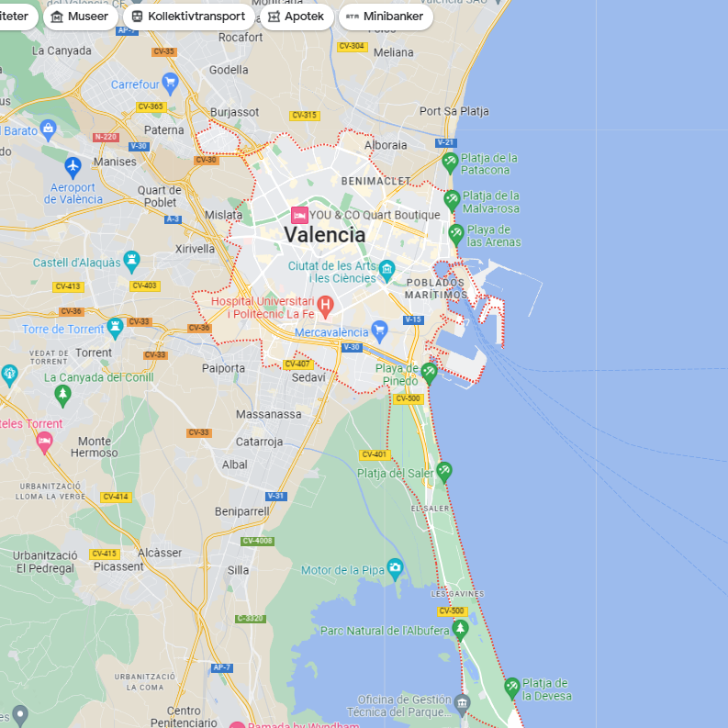The image size is (728, 728).
Task: Click the Rocafort town label
Action: click(241, 37)
